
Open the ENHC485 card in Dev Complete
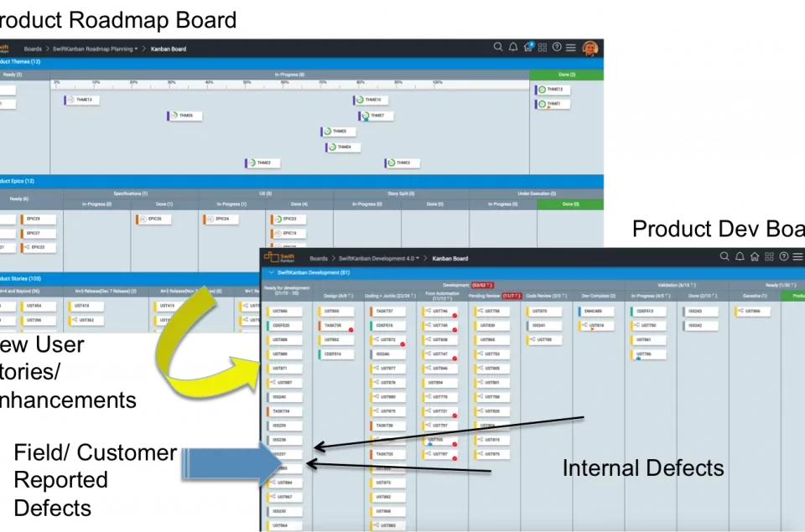[596, 312]
